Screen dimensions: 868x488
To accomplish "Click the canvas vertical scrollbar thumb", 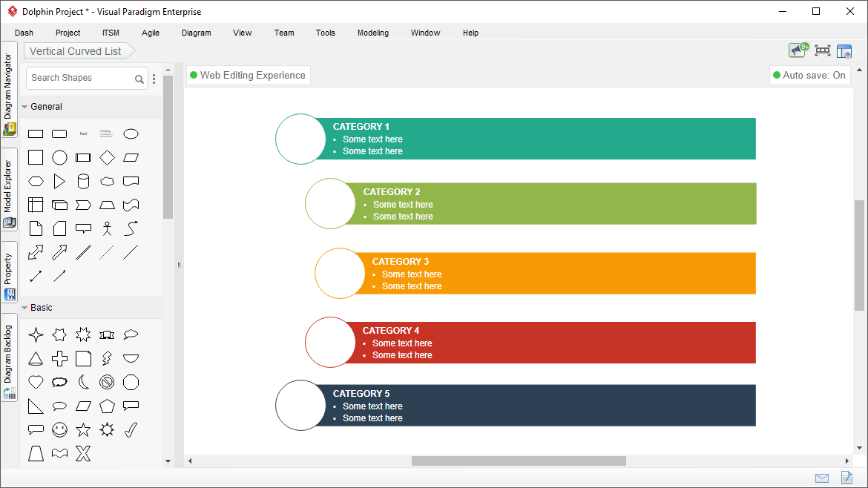I will (x=859, y=255).
